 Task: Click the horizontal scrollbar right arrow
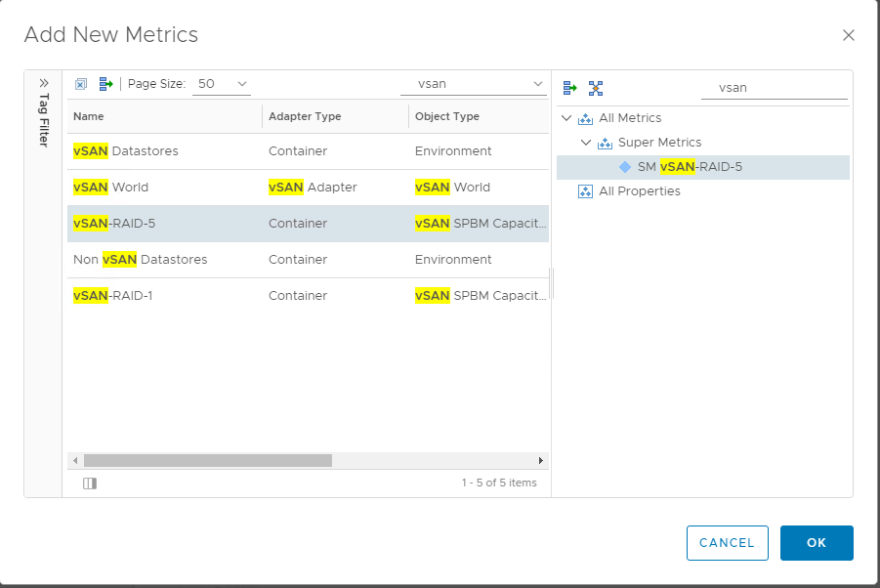(541, 461)
